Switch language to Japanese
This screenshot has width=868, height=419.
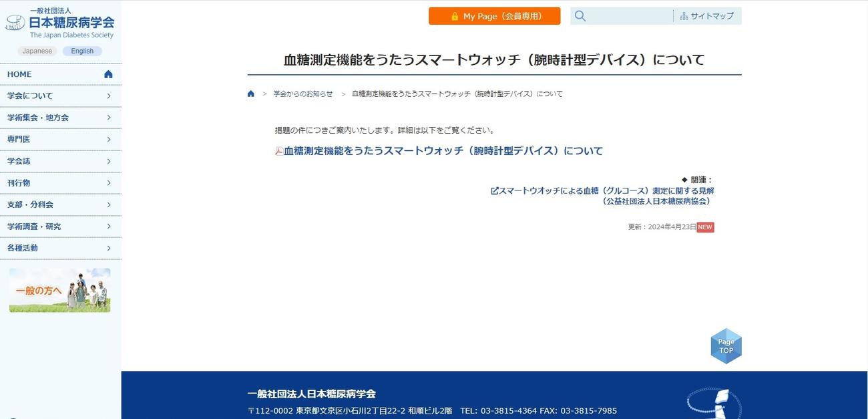click(x=37, y=51)
